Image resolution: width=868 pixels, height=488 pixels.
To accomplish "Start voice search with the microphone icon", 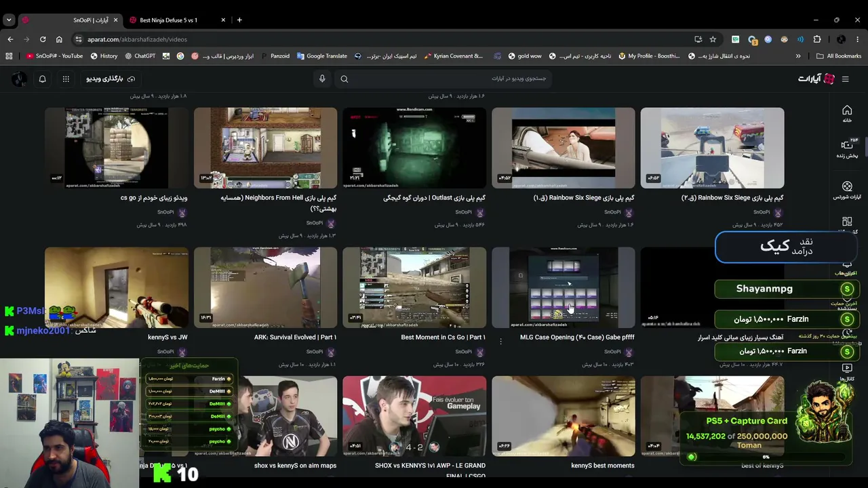I will (322, 79).
